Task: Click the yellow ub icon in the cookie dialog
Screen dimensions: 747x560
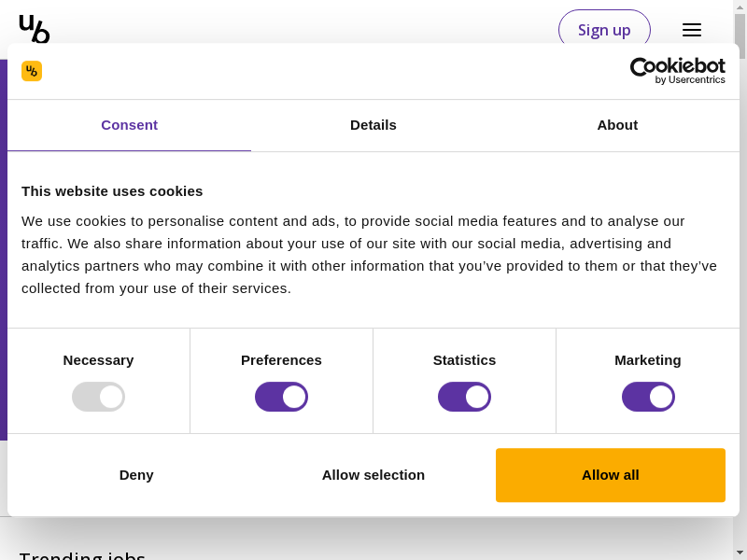Action: pyautogui.click(x=32, y=71)
